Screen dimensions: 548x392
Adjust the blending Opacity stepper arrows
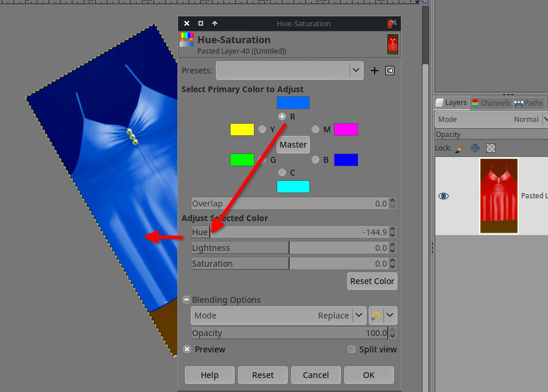(x=393, y=333)
